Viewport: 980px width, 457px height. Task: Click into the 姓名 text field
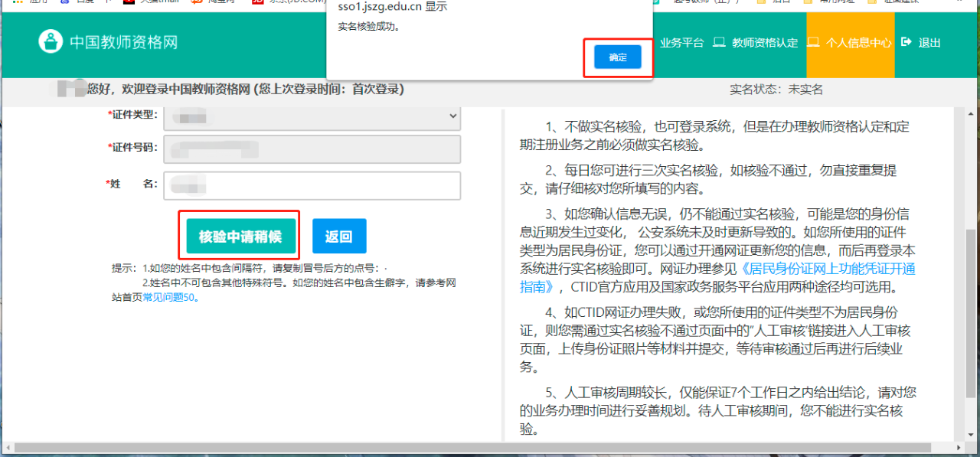coord(312,184)
